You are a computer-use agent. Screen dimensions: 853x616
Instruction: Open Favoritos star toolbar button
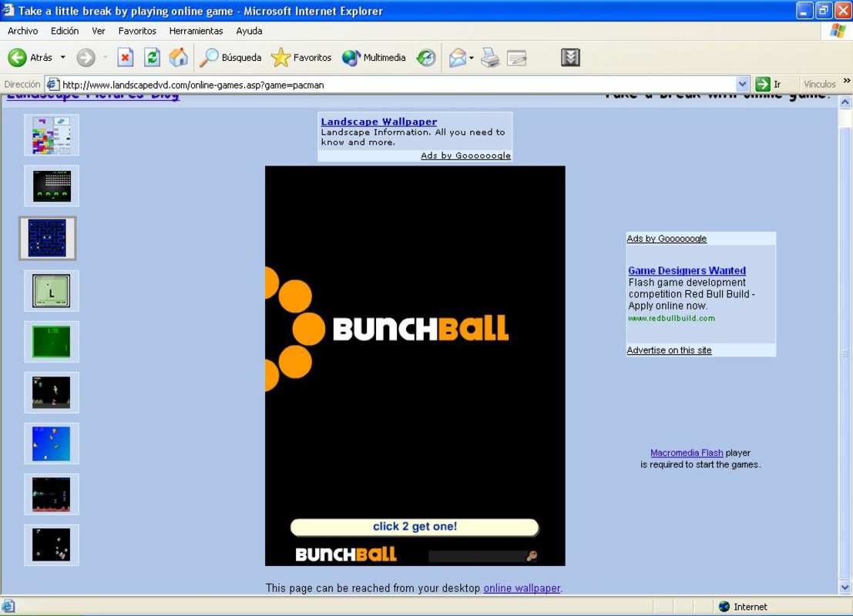301,57
